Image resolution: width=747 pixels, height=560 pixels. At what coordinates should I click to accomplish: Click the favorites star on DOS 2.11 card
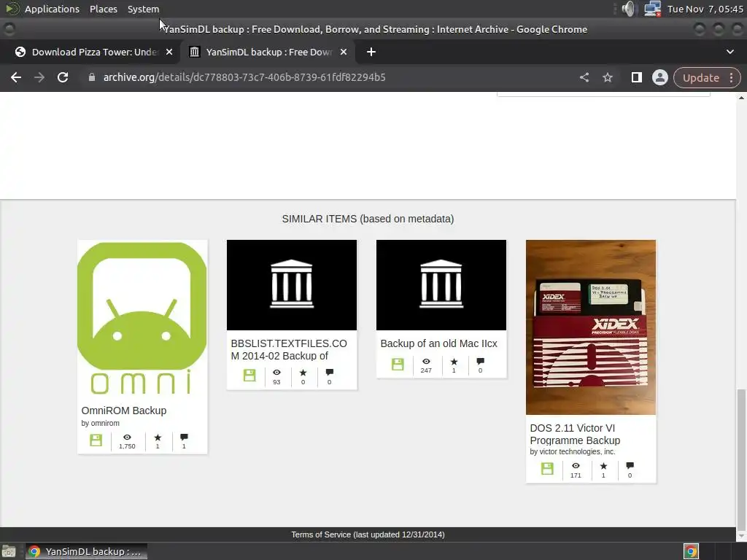click(603, 466)
